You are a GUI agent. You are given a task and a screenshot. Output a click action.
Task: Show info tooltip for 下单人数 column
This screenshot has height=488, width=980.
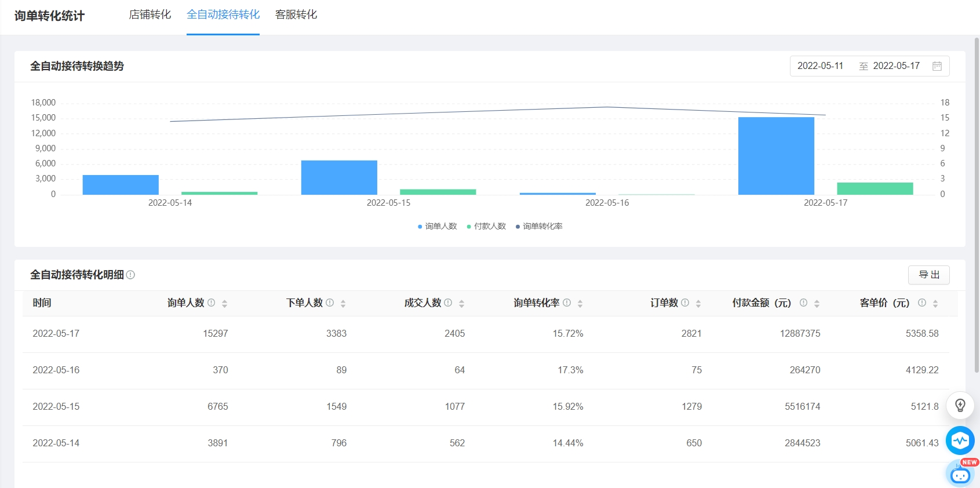click(x=330, y=303)
